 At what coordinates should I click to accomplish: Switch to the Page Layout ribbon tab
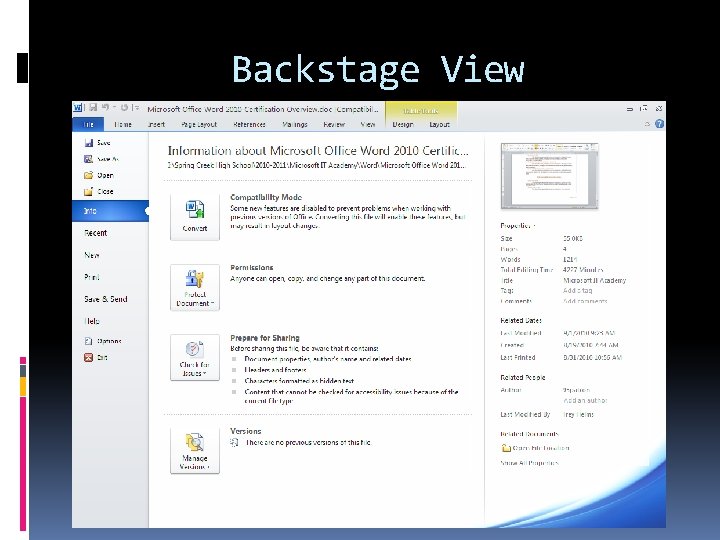click(x=199, y=124)
